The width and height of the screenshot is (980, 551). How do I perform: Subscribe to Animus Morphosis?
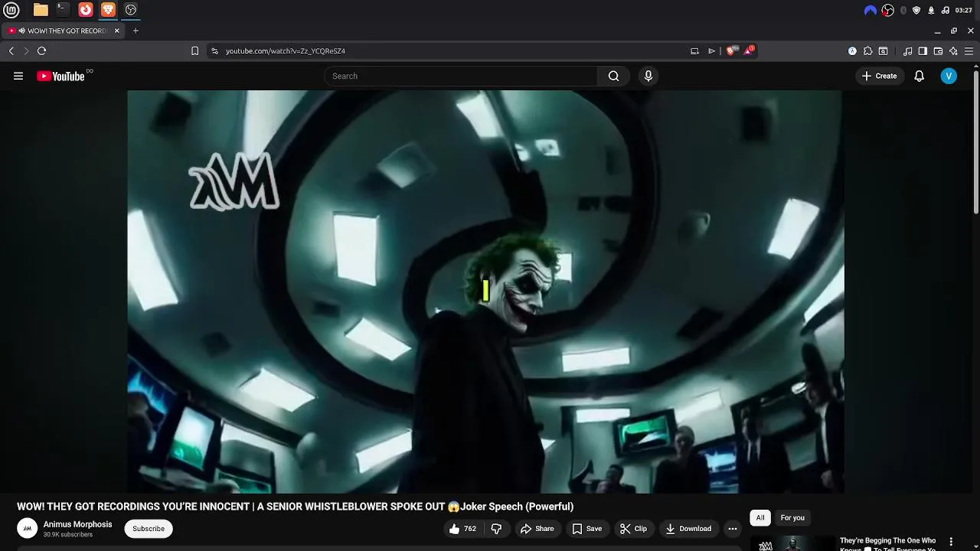tap(149, 529)
